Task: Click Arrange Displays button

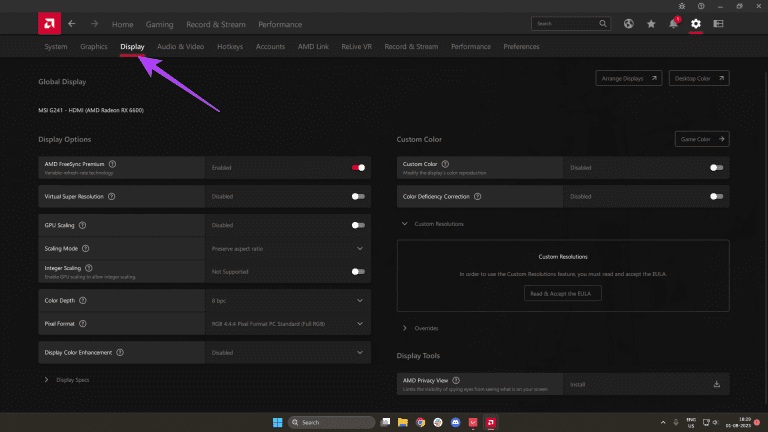Action: click(628, 78)
